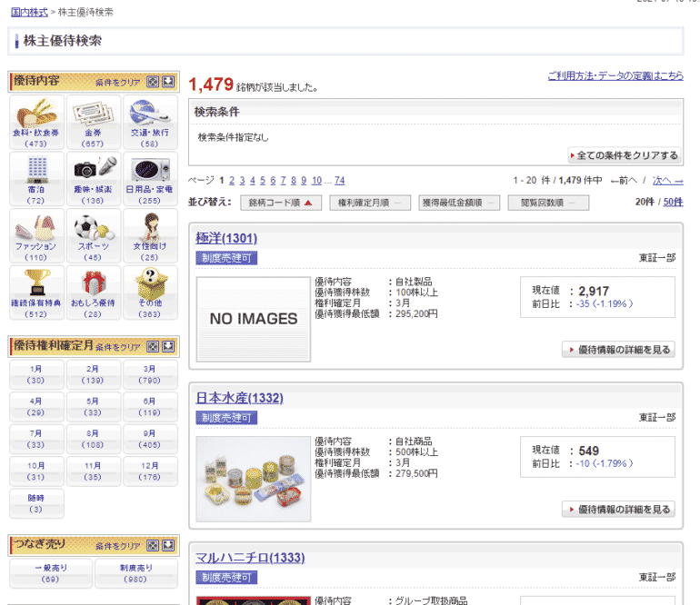Click 日本水産 canned products thumbnail
The width and height of the screenshot is (700, 605).
(253, 479)
